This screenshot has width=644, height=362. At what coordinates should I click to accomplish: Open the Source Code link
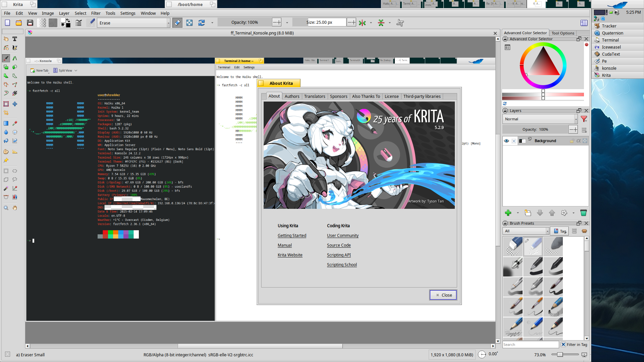click(339, 245)
